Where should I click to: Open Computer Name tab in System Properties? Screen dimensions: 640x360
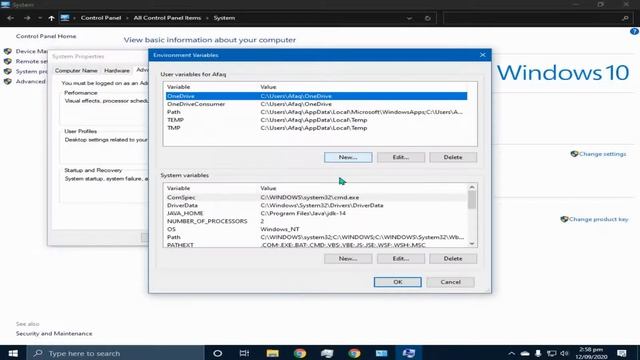76,71
